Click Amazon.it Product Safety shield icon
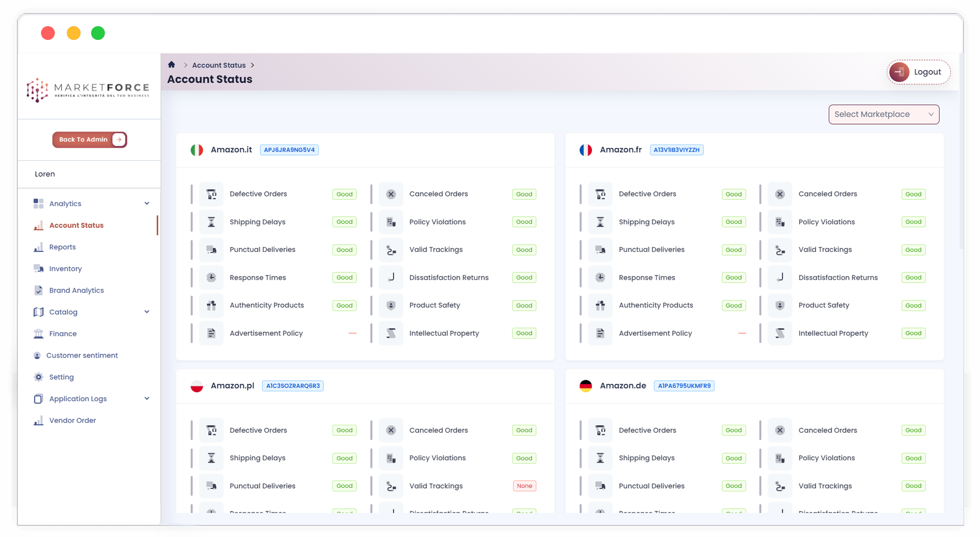Viewport: 980px width, 537px height. 391,305
